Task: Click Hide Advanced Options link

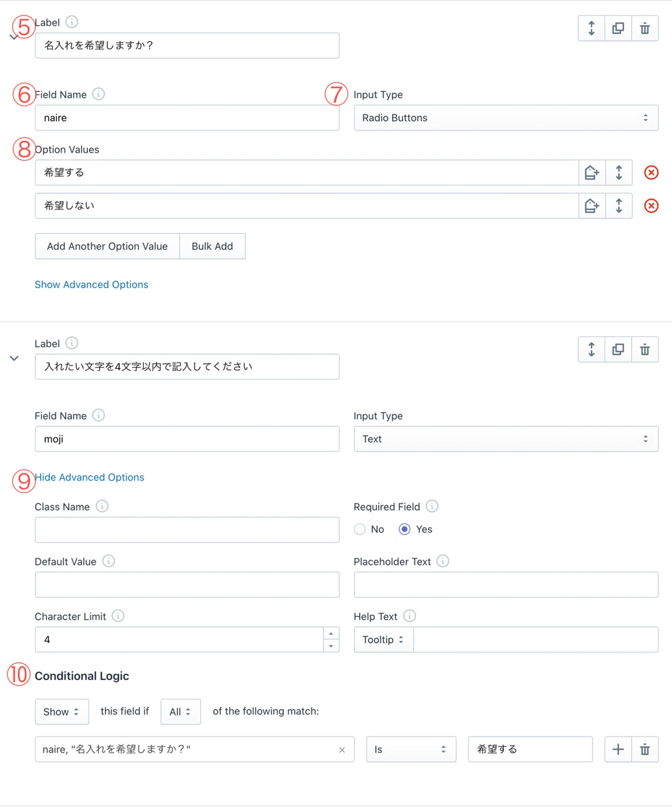Action: (x=89, y=477)
